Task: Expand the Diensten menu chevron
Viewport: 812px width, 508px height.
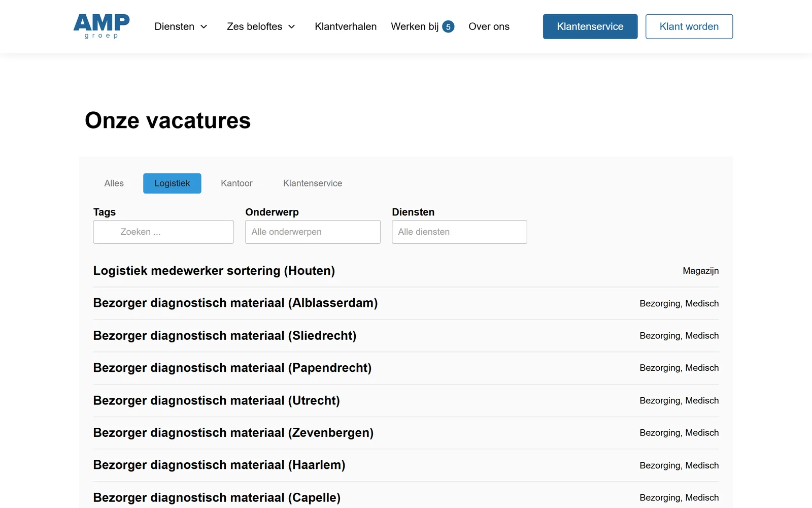Action: pyautogui.click(x=204, y=26)
